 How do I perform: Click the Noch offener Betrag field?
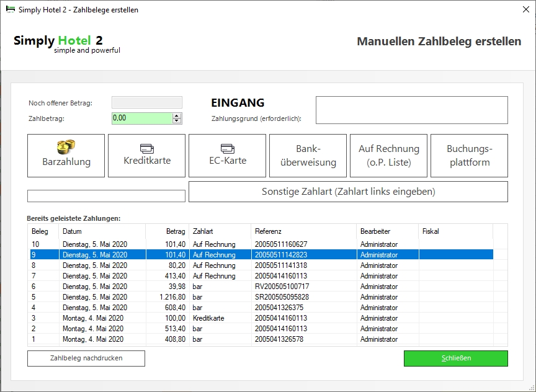147,102
